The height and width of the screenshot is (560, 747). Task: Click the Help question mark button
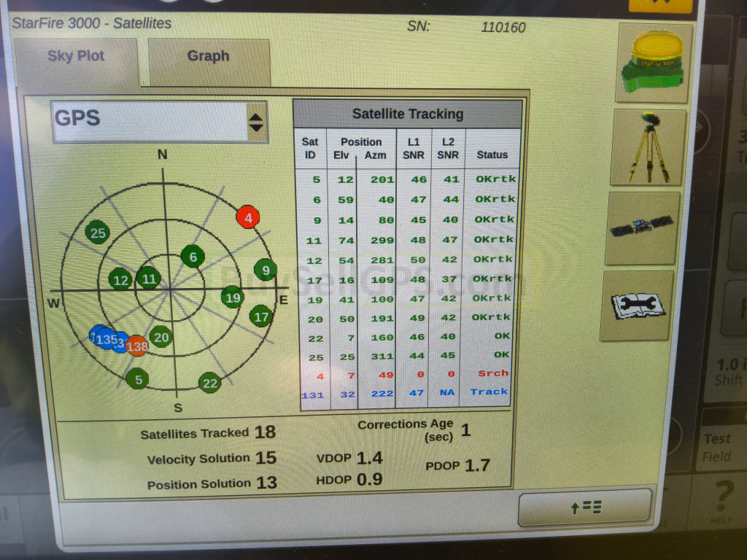(x=721, y=499)
